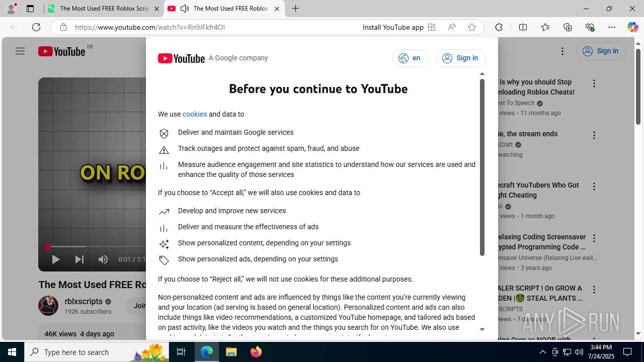644x362 pixels.
Task: Open Collections icon
Action: coord(568,27)
